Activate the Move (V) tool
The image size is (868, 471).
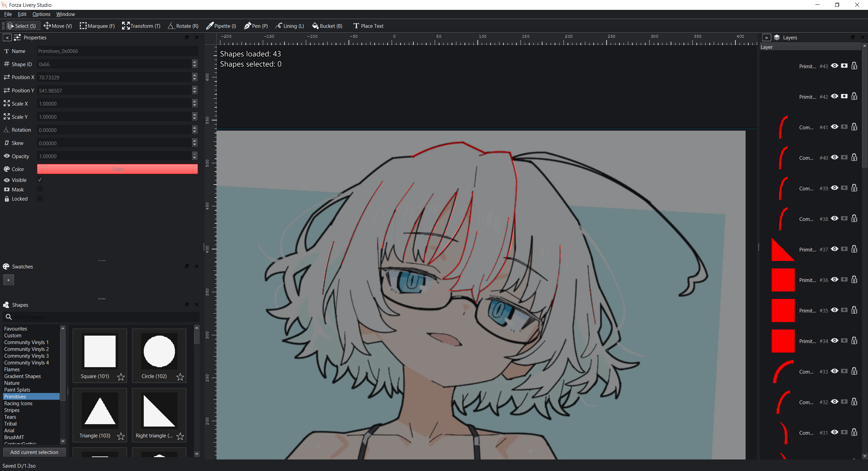point(58,26)
